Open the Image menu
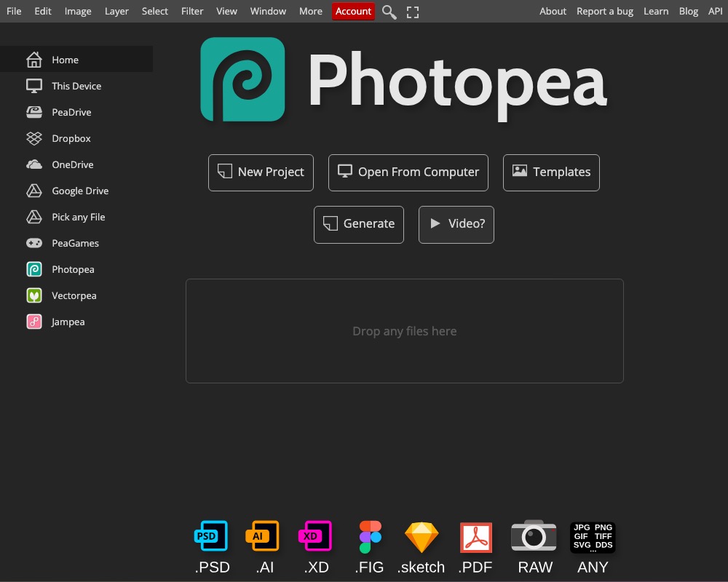The height and width of the screenshot is (582, 728). point(78,11)
